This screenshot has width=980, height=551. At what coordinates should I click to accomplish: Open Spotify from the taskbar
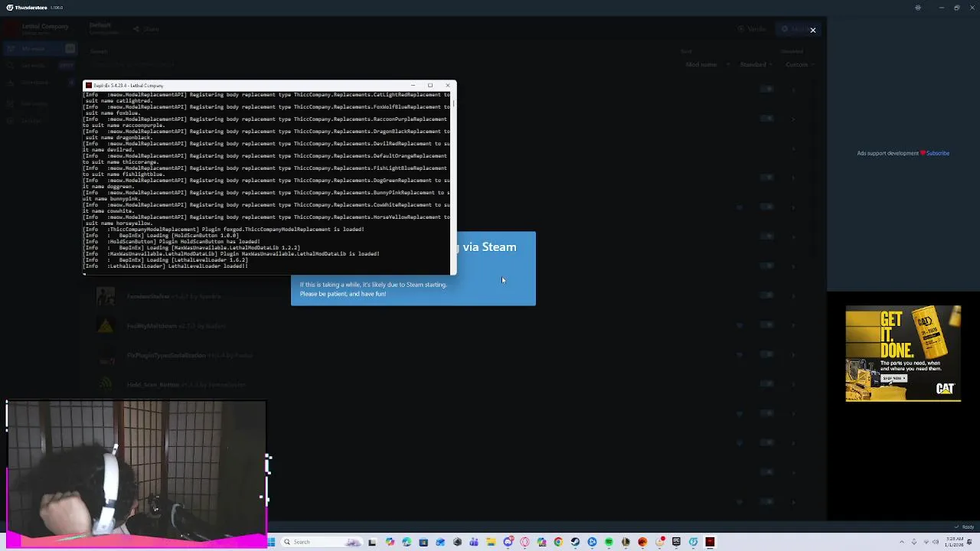[609, 542]
